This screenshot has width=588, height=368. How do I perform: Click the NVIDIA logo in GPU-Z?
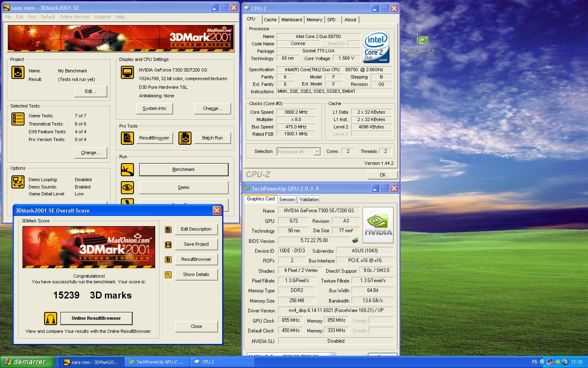[x=378, y=225]
